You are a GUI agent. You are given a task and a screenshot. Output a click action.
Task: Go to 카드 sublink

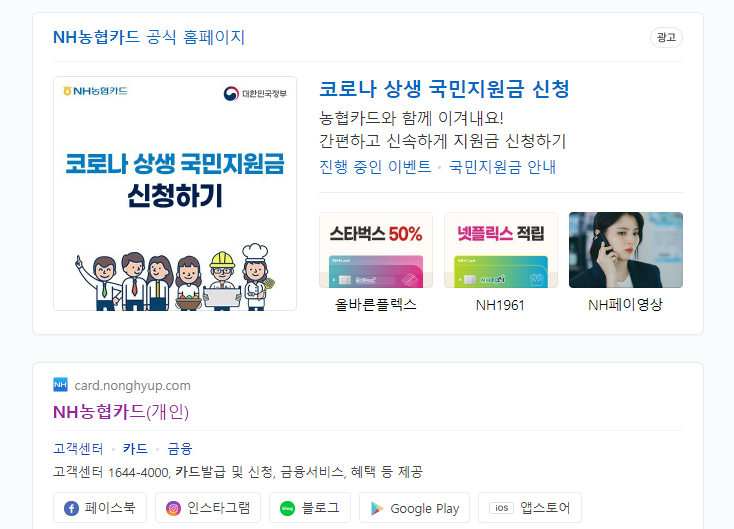point(135,448)
